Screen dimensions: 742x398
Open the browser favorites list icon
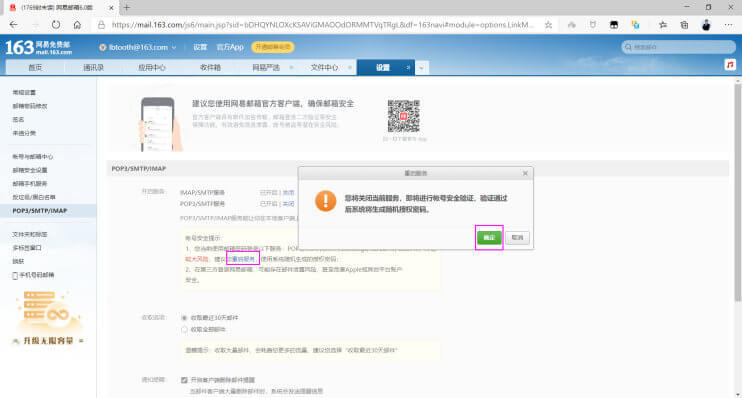[662, 25]
